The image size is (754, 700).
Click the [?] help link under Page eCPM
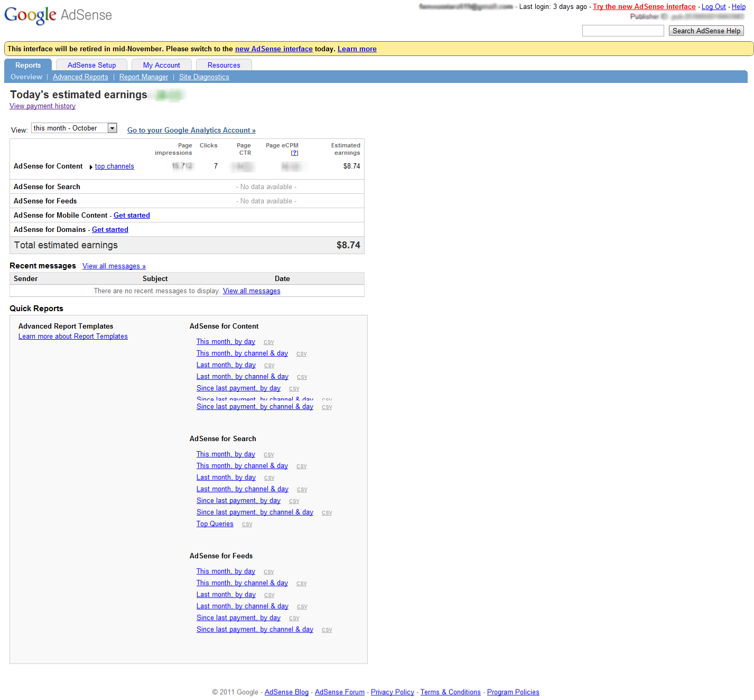click(294, 153)
